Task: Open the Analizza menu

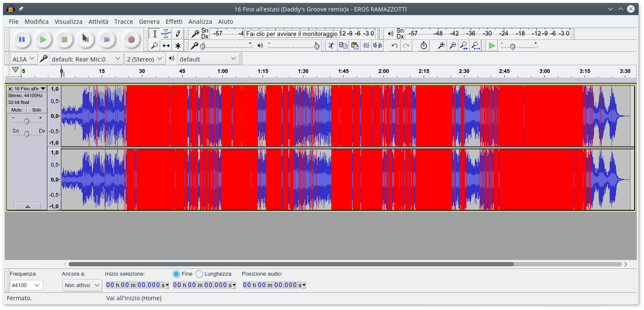Action: pos(200,22)
